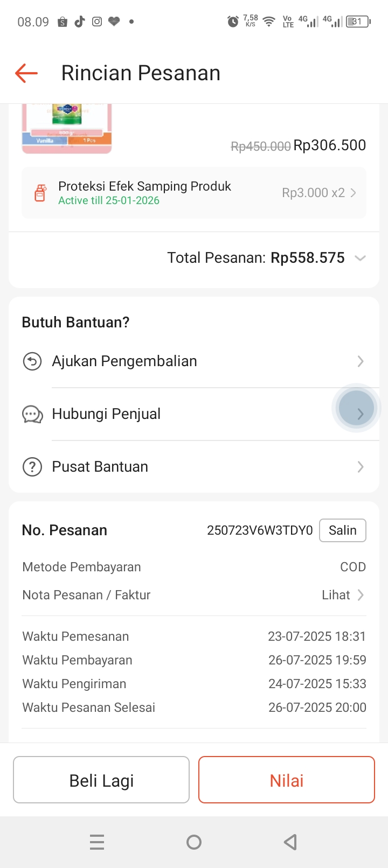Tap the refund icon beside Ajukan Pengembalian
Image resolution: width=388 pixels, height=868 pixels.
(x=32, y=361)
